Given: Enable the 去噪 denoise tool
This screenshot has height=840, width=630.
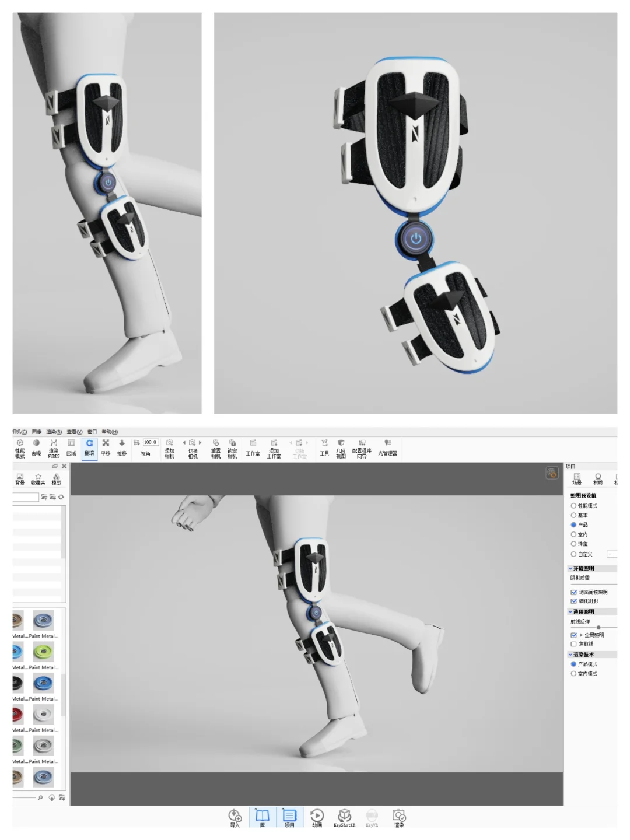Looking at the screenshot, I should 36,448.
